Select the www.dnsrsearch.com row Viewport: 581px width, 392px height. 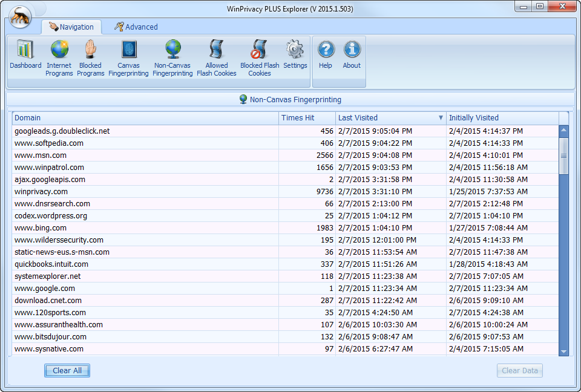(285, 204)
